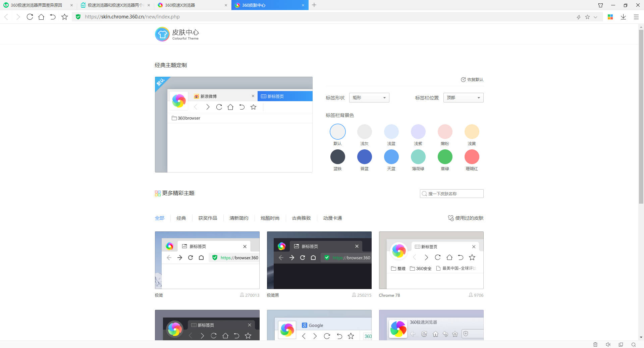Open the downloads arrow icon

623,17
